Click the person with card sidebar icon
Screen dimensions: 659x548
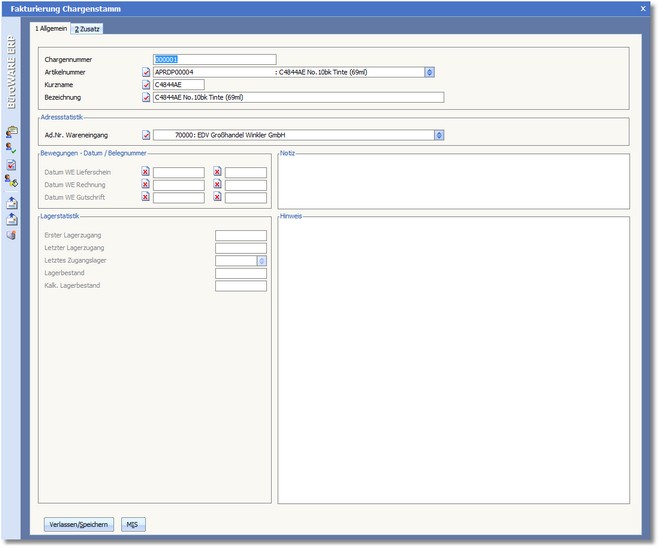(x=11, y=131)
